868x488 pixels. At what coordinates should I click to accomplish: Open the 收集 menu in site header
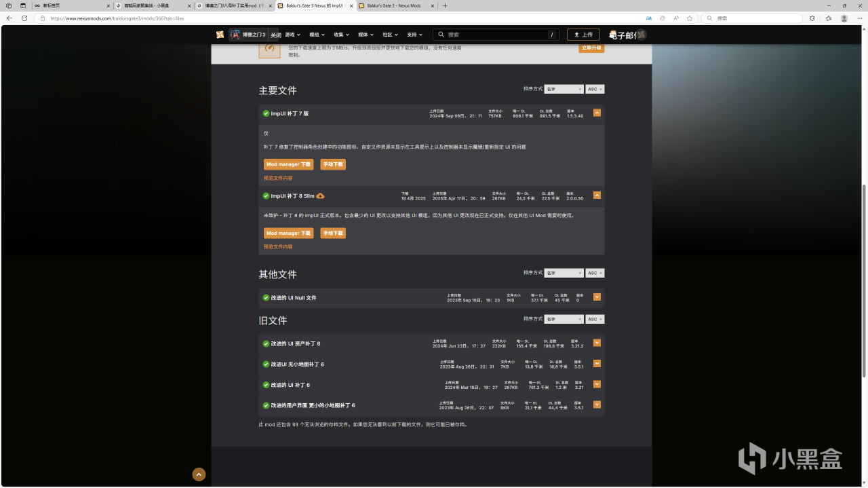(342, 35)
